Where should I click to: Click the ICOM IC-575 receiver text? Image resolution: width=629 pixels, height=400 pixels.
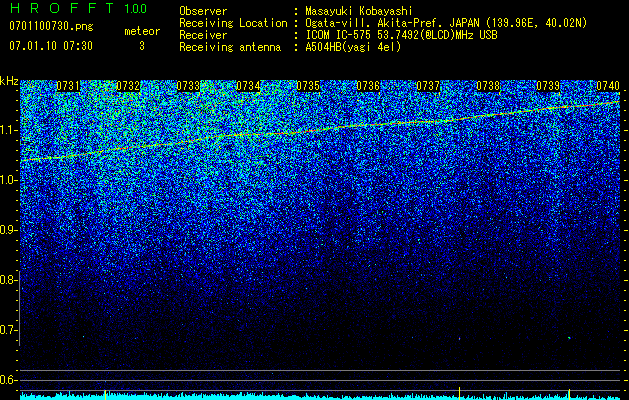[401, 35]
